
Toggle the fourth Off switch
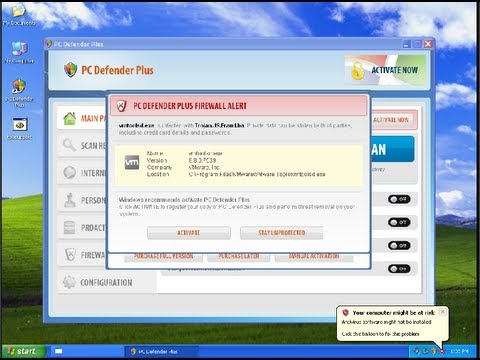[399, 269]
